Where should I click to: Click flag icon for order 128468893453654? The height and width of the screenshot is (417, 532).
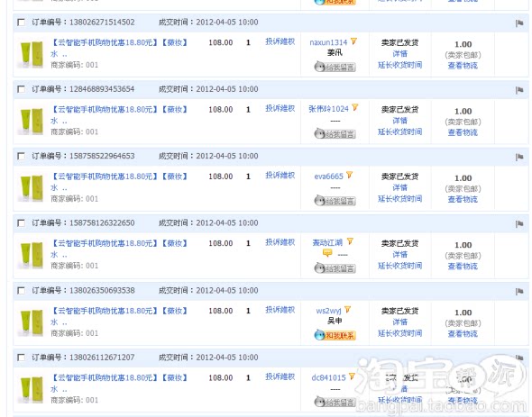[519, 90]
